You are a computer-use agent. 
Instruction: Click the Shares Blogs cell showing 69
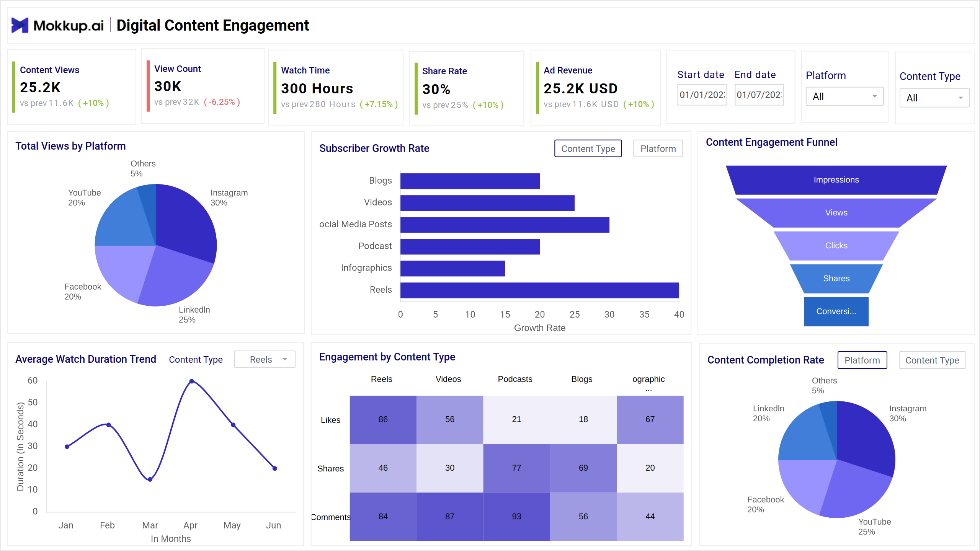[583, 468]
